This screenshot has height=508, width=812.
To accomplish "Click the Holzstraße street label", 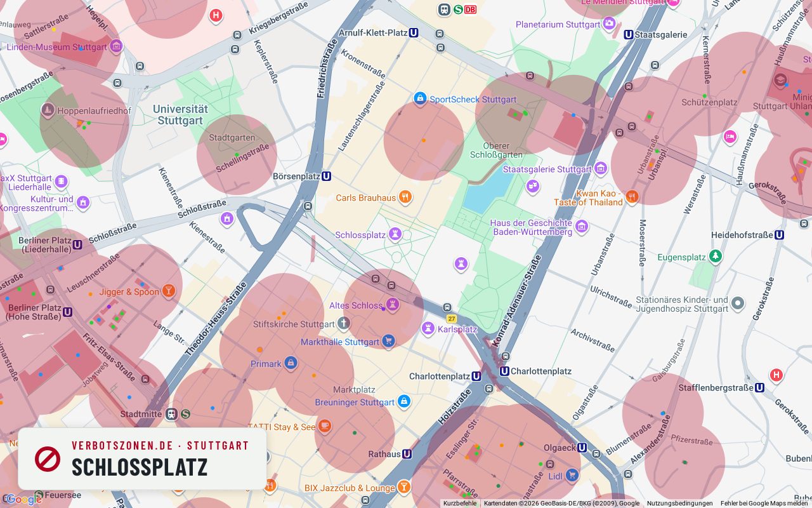I will point(455,407).
